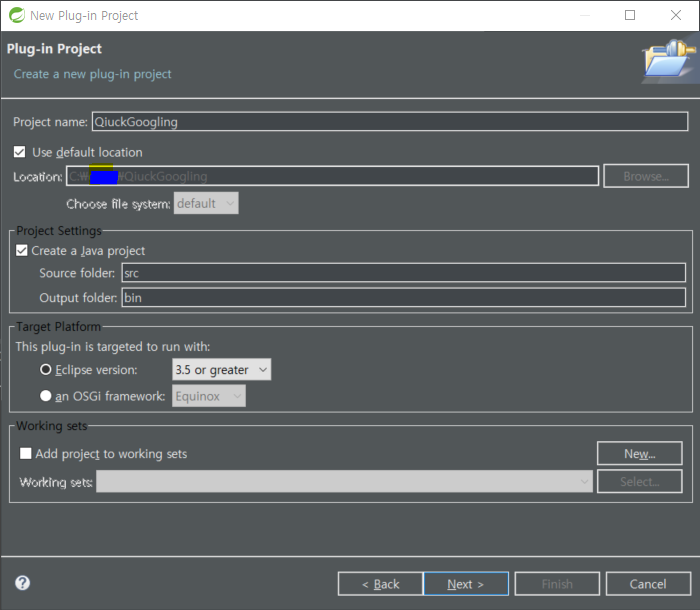The height and width of the screenshot is (610, 700).
Task: Click the Output folder field
Action: click(404, 297)
